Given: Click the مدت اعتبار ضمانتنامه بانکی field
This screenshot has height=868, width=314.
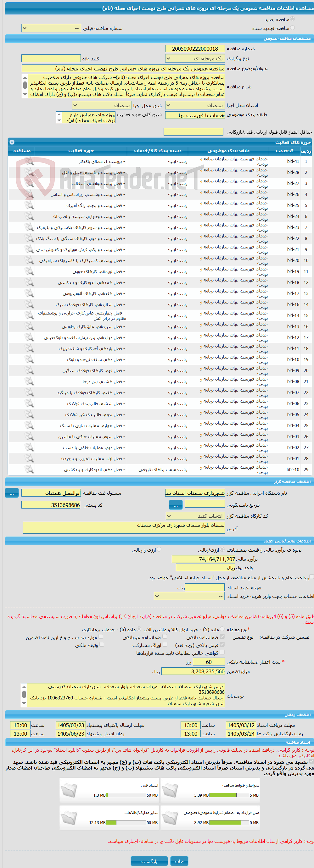Looking at the screenshot, I should (209, 662).
